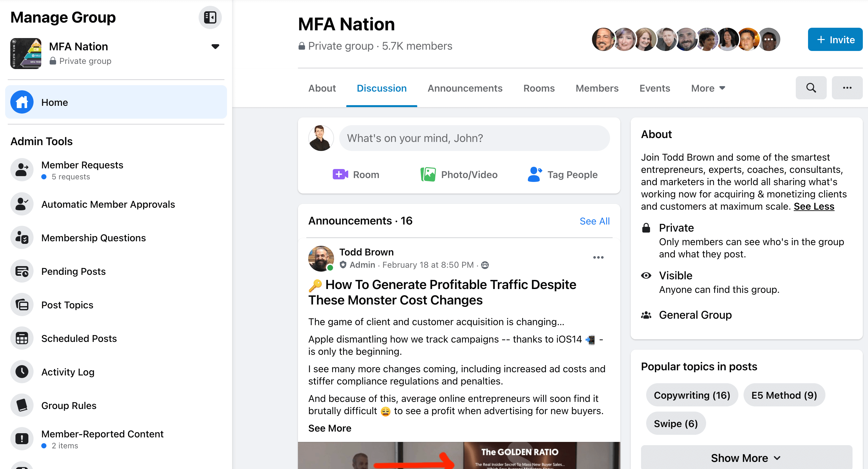Open Pending Posts icon
Viewport: 868px width, 469px height.
click(22, 271)
